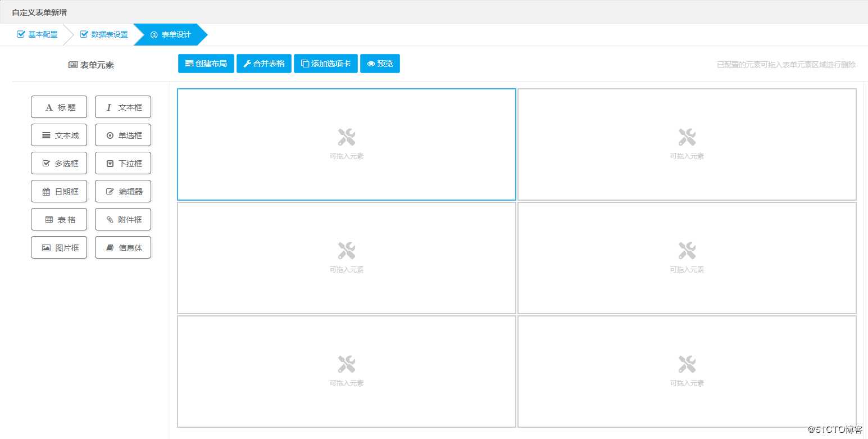Go to the 基本配置 step tab

(37, 34)
